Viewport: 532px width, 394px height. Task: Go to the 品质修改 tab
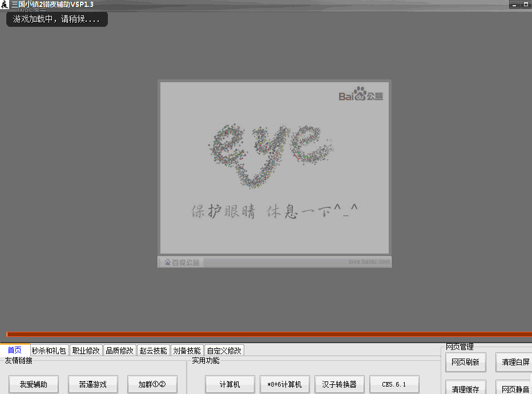tap(119, 351)
